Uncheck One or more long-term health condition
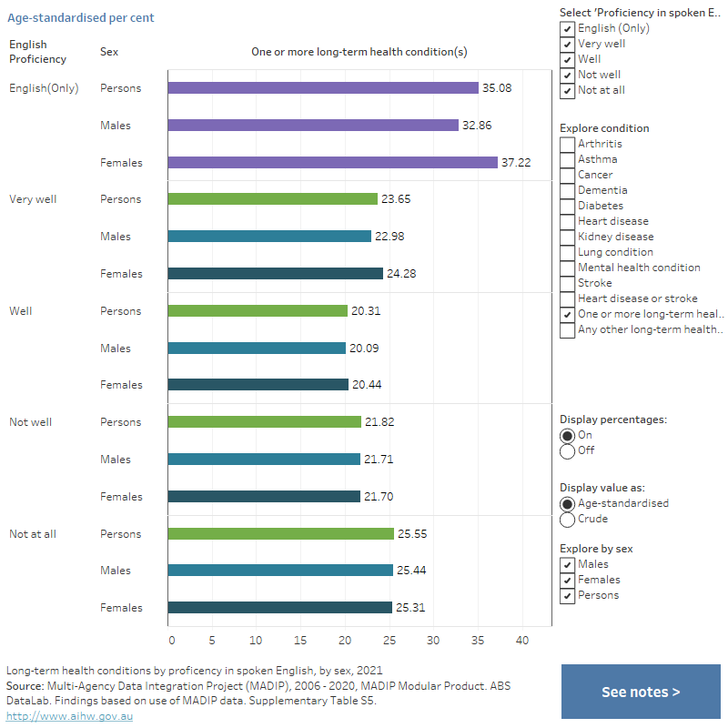728x728 pixels. tap(567, 314)
